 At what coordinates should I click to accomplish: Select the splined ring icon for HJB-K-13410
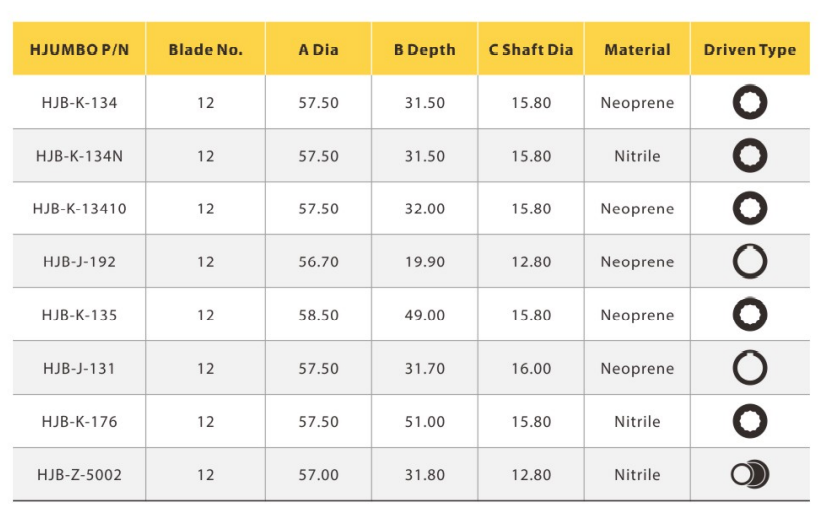(749, 208)
